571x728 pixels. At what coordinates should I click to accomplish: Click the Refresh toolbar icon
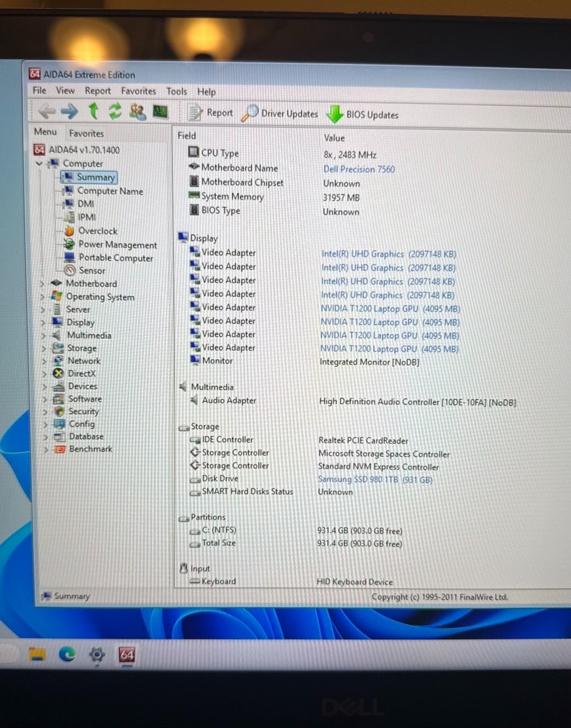pos(115,111)
